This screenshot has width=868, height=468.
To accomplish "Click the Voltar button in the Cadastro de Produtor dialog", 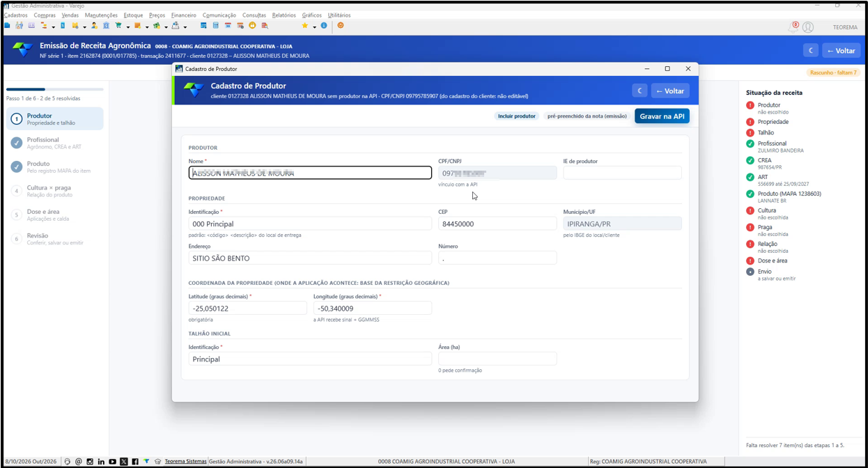I will (669, 91).
